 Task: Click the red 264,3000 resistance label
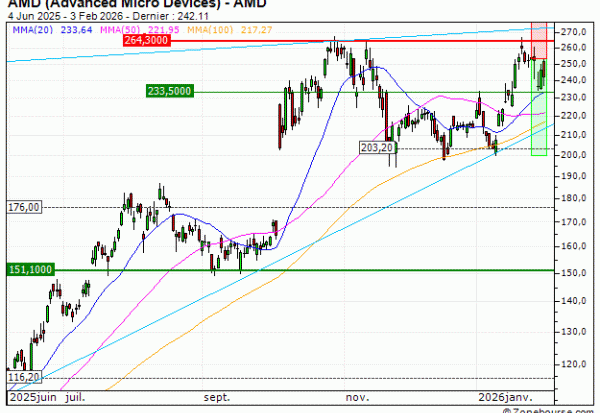[x=147, y=40]
